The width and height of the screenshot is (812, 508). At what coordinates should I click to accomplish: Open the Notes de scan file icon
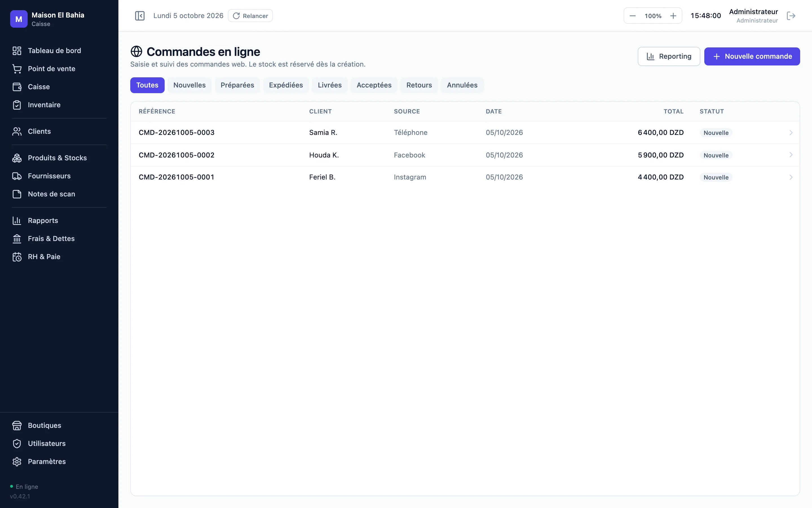click(x=17, y=194)
